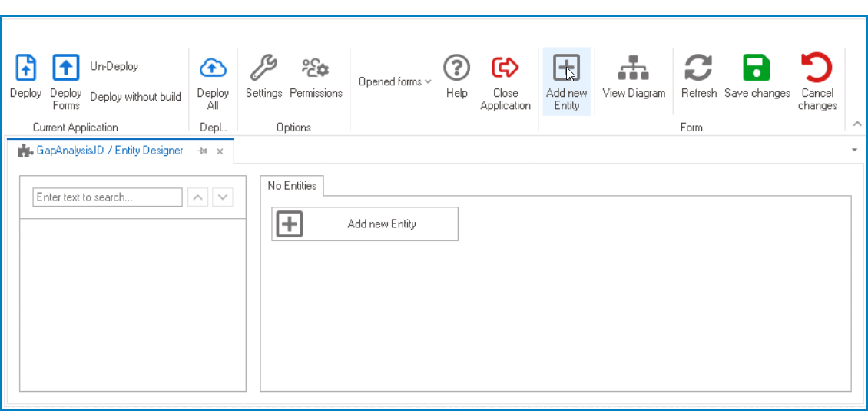The width and height of the screenshot is (868, 411).
Task: Click the Save changes disk icon
Action: click(757, 68)
